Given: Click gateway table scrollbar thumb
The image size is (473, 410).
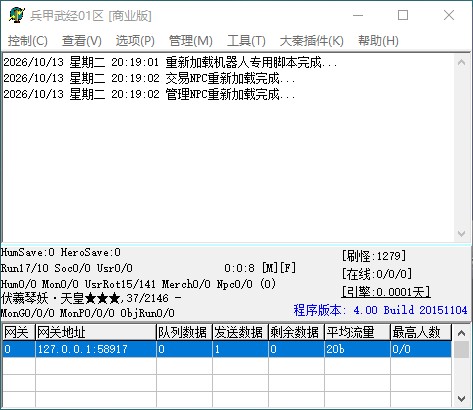Looking at the screenshot, I should click(462, 349).
